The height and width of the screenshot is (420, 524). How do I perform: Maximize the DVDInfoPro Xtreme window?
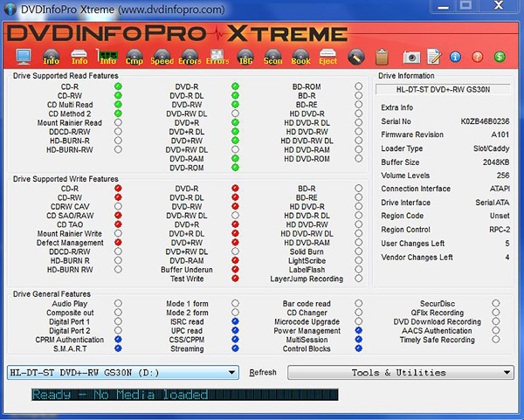click(465, 6)
